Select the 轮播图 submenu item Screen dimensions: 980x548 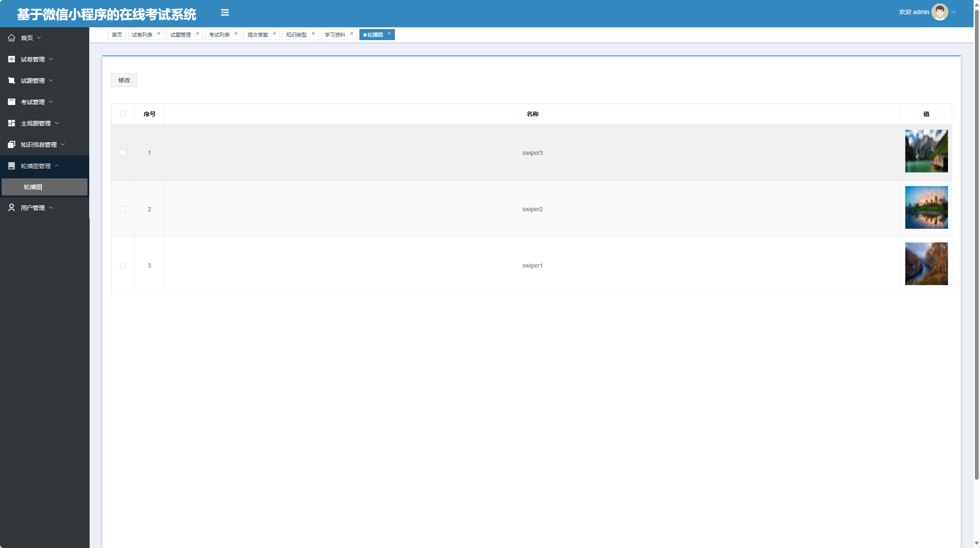click(x=33, y=187)
